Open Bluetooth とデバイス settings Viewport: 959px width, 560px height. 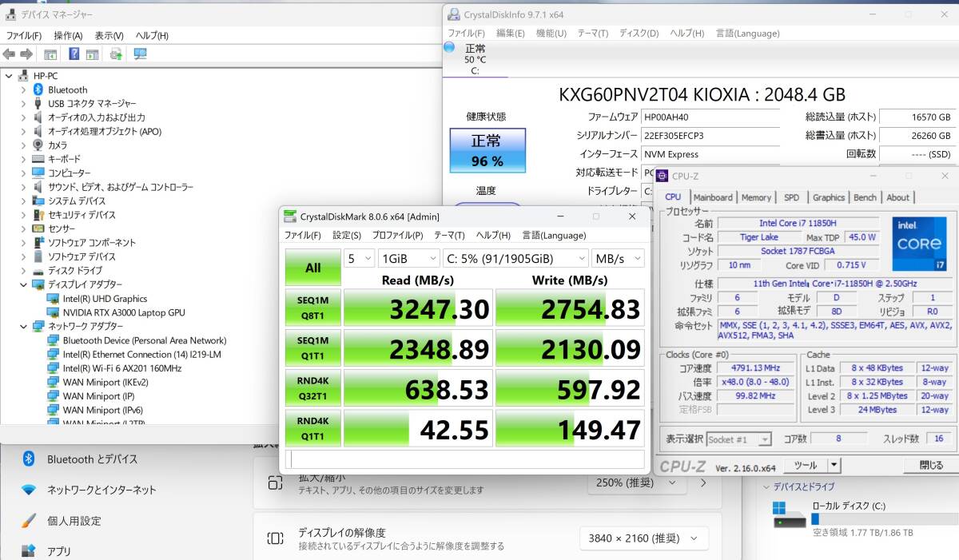pyautogui.click(x=92, y=459)
